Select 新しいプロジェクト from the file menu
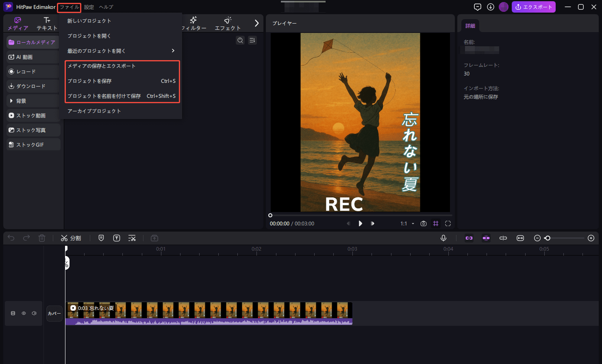This screenshot has width=602, height=364. [x=122, y=21]
